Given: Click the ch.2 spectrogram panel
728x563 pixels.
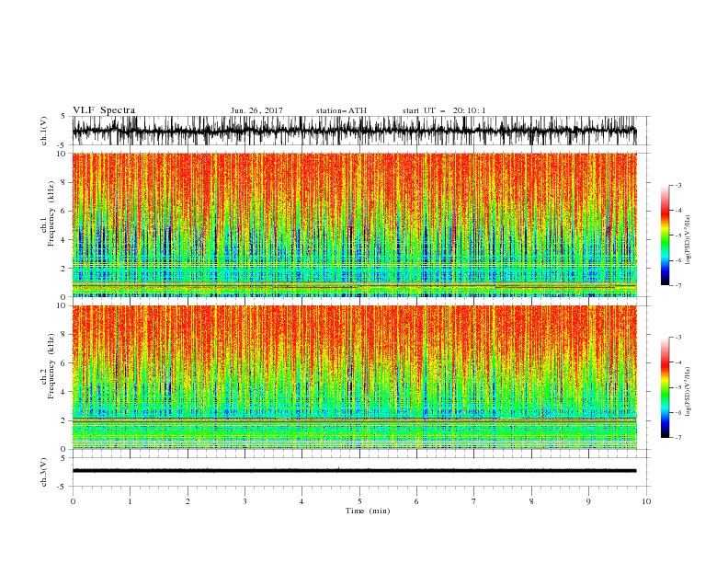Looking at the screenshot, I should click(x=354, y=377).
